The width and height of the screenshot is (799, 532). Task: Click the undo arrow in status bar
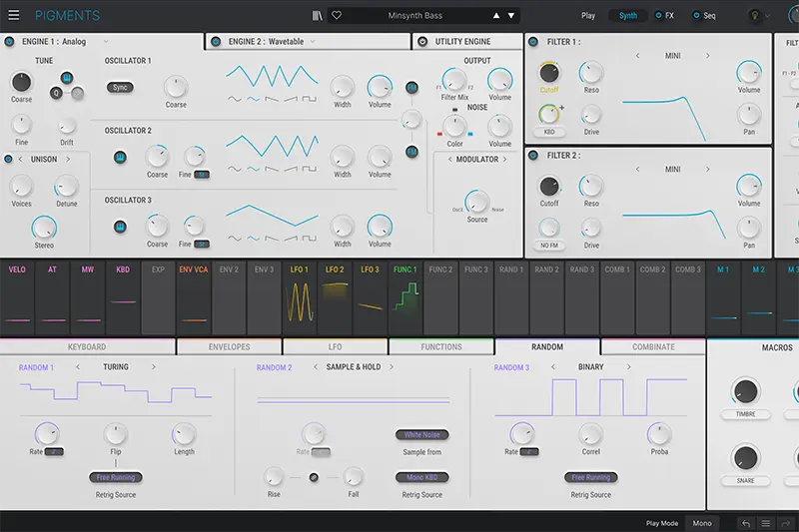coord(745,523)
